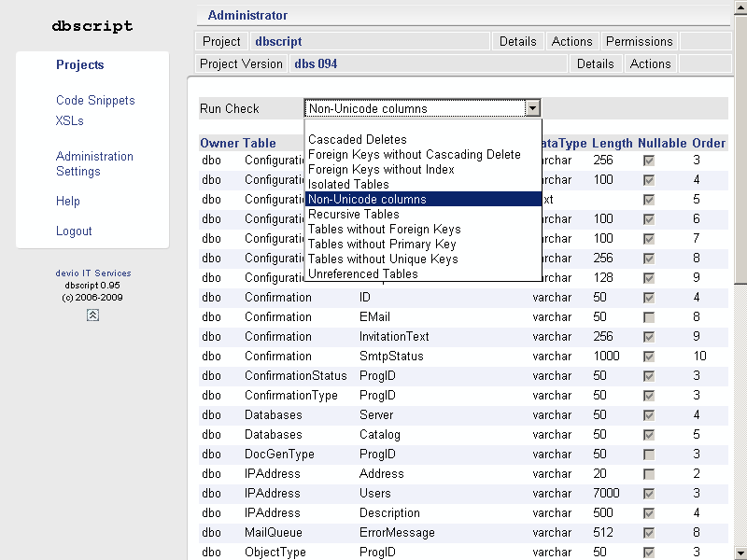Click the 'SmtpStatus' column cell

point(391,357)
